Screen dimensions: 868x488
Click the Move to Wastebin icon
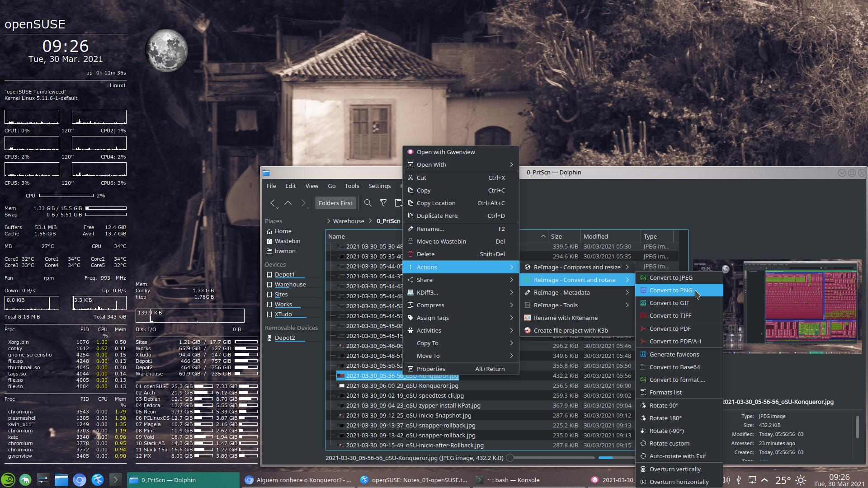pyautogui.click(x=410, y=241)
